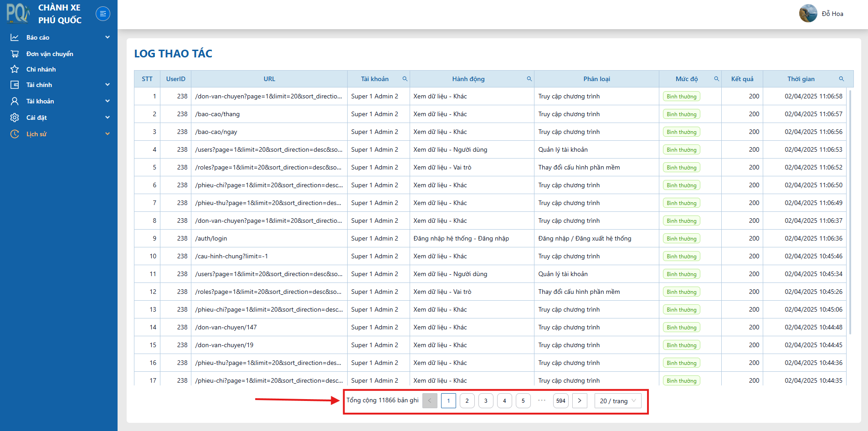Expand the Tài chính menu chevron

(108, 85)
